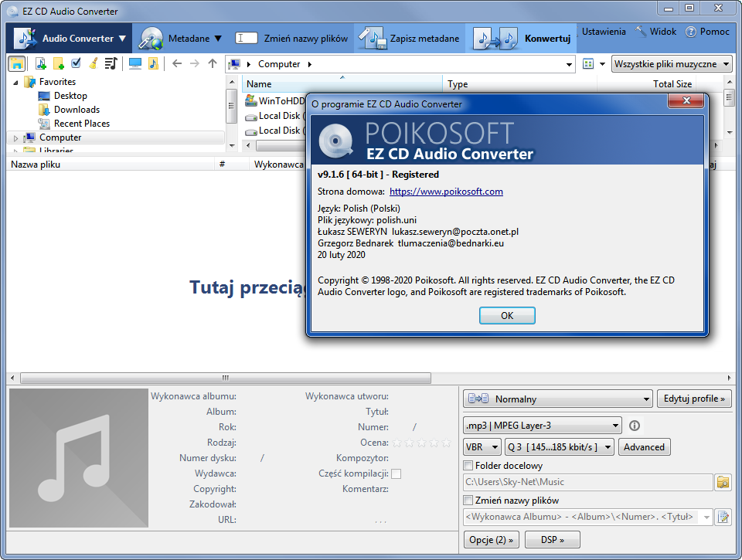The width and height of the screenshot is (742, 560).
Task: Click the Zapisz metadane tag icon
Action: tap(372, 39)
